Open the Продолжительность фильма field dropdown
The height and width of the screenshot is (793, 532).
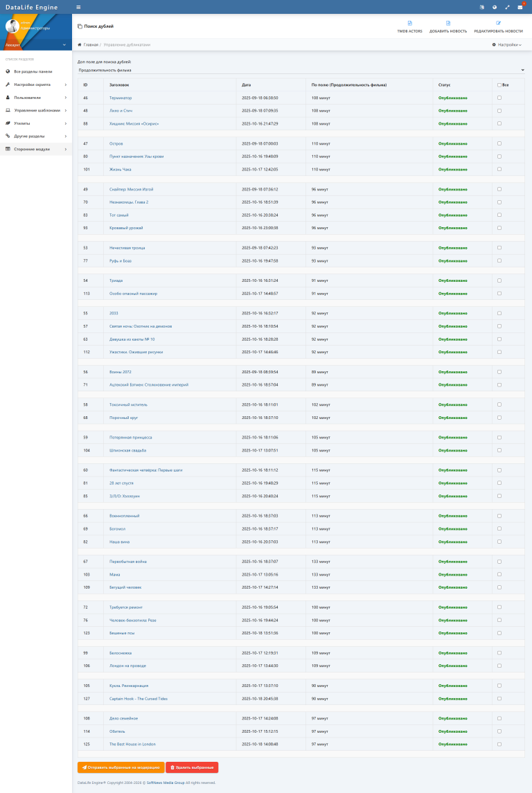[x=301, y=70]
